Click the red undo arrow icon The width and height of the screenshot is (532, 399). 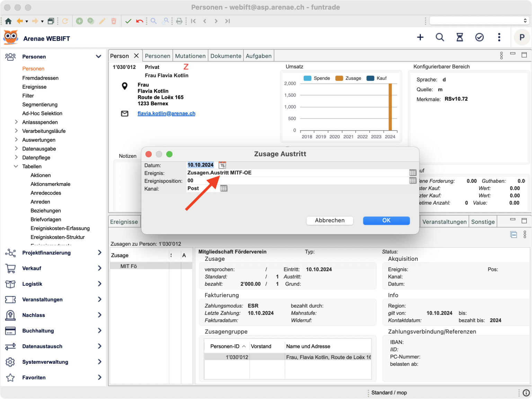140,21
